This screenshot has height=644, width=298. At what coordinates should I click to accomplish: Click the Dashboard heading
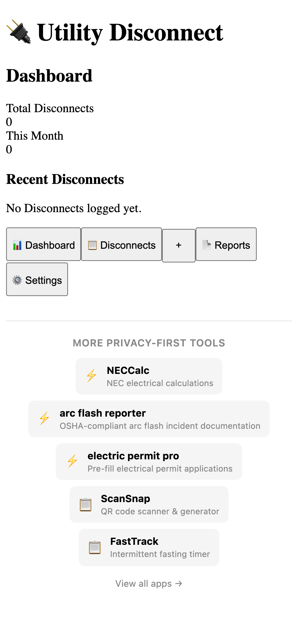click(x=49, y=75)
